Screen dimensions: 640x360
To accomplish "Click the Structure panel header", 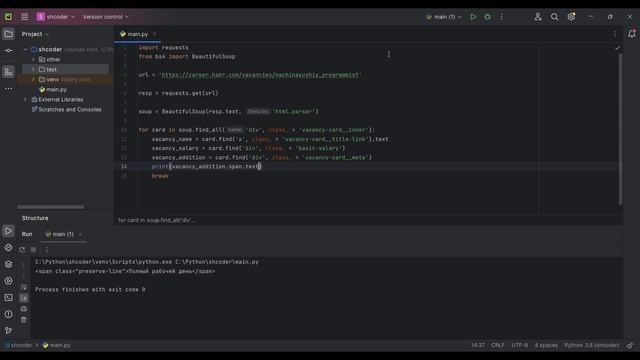I will point(35,218).
